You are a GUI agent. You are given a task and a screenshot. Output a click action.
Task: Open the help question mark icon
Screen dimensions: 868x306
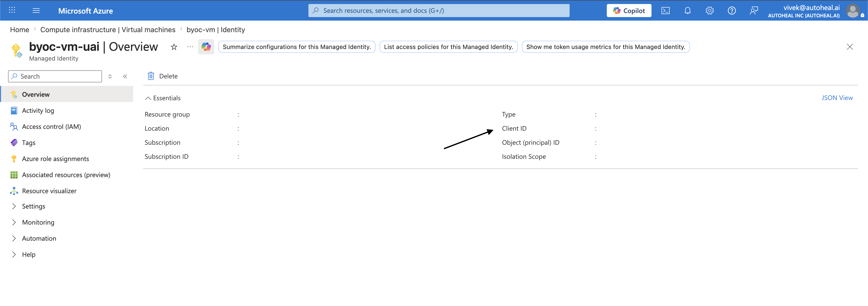pyautogui.click(x=732, y=11)
